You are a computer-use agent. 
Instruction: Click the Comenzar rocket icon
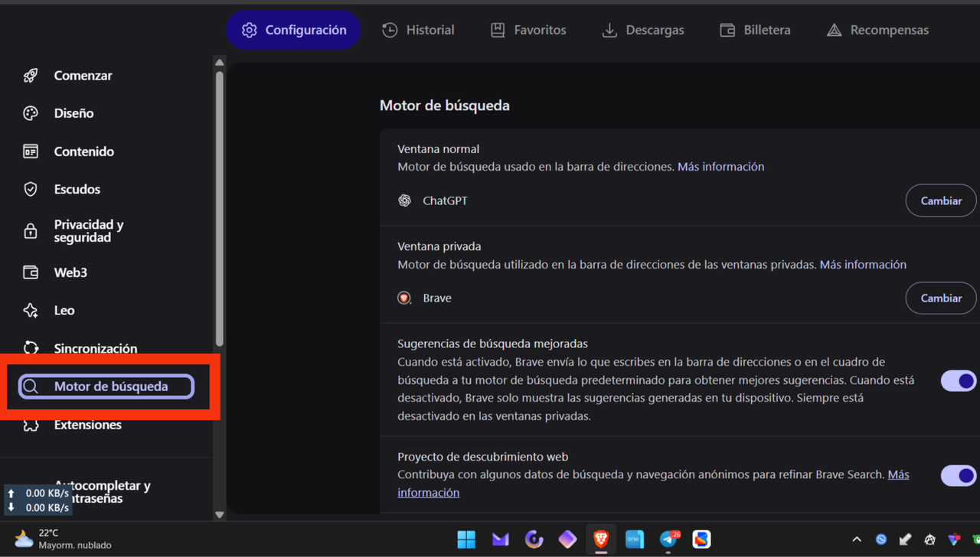click(31, 75)
